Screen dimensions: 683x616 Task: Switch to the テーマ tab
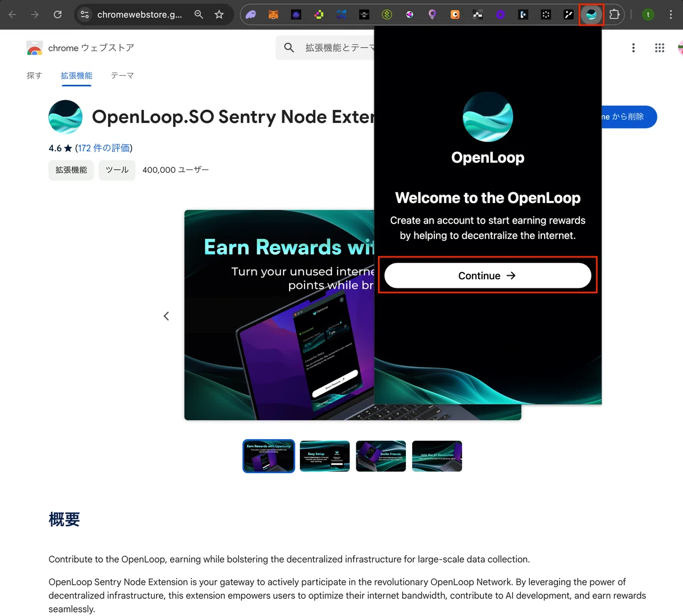coord(122,76)
